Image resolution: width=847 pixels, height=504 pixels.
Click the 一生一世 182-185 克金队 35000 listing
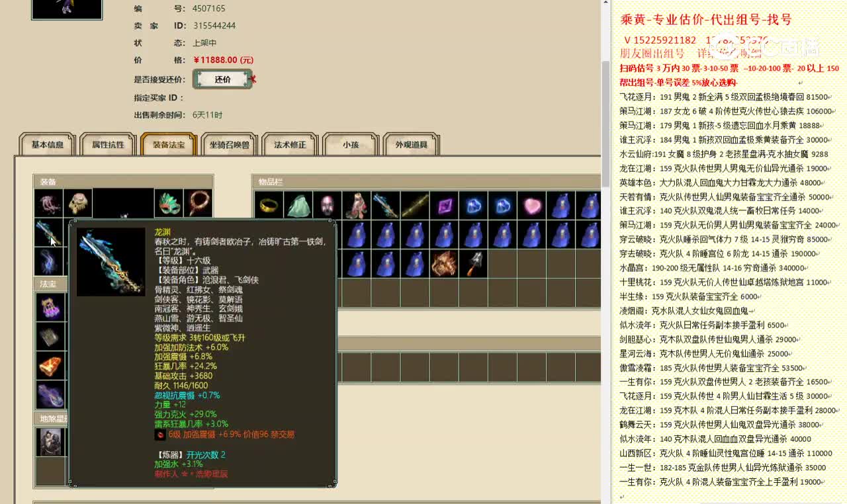tap(723, 468)
